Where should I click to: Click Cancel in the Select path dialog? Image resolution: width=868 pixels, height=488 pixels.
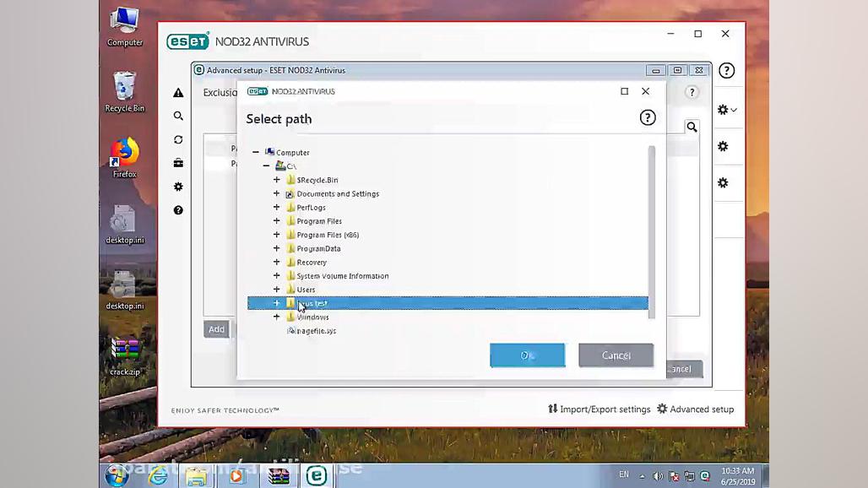click(x=616, y=355)
